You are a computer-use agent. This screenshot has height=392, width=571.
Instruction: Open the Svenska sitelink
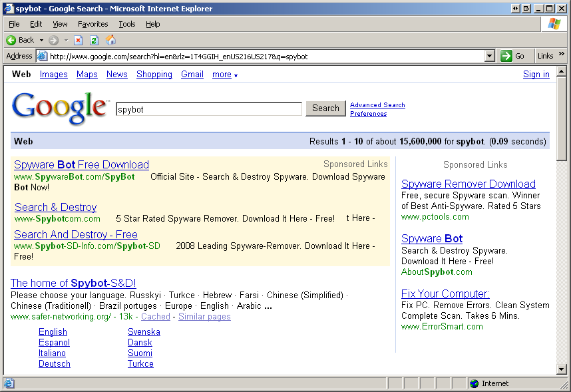144,332
